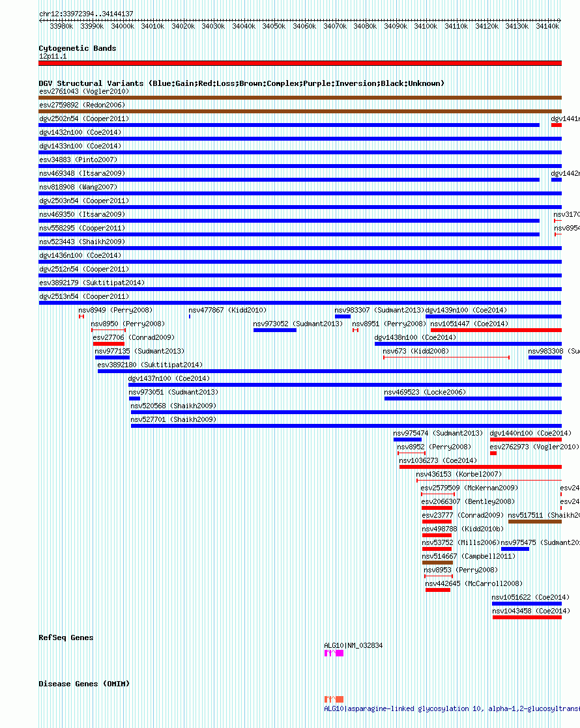Click the nsv8950 (Perry2008) red span

pos(108,330)
